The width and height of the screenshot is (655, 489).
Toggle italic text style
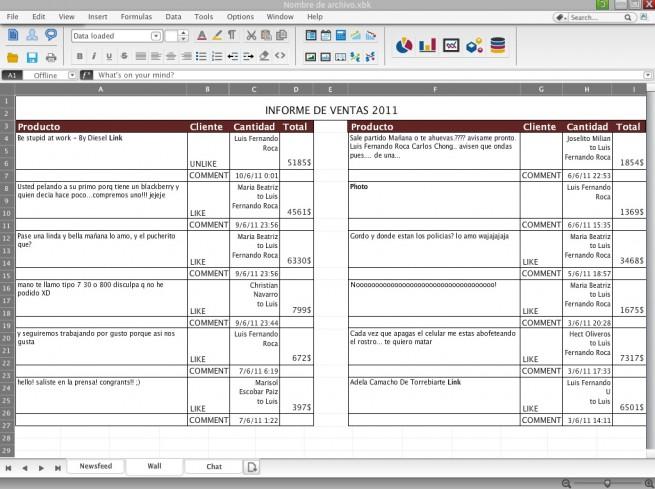click(x=94, y=56)
